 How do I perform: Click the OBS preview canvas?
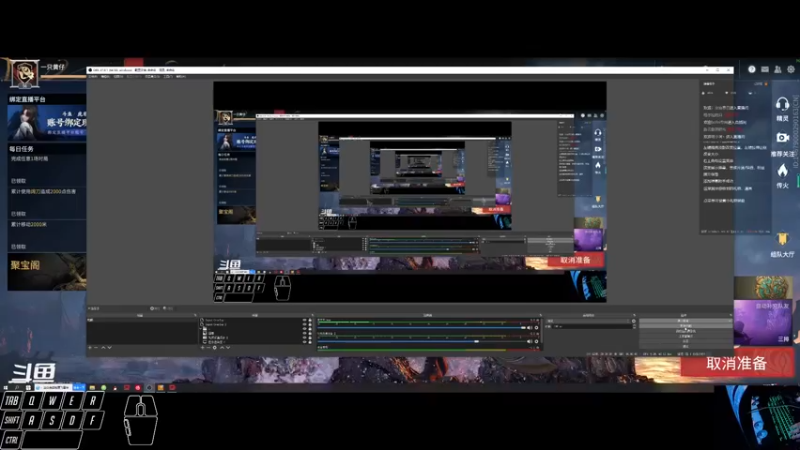410,192
